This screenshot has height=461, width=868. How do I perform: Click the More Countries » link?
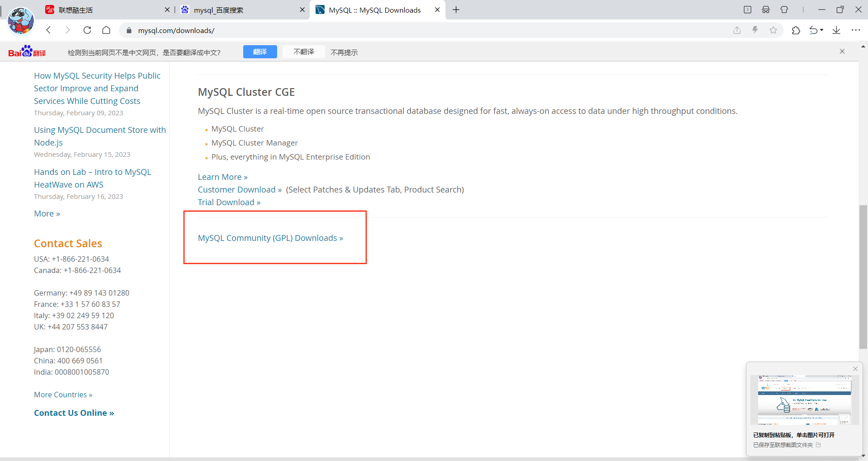(63, 395)
